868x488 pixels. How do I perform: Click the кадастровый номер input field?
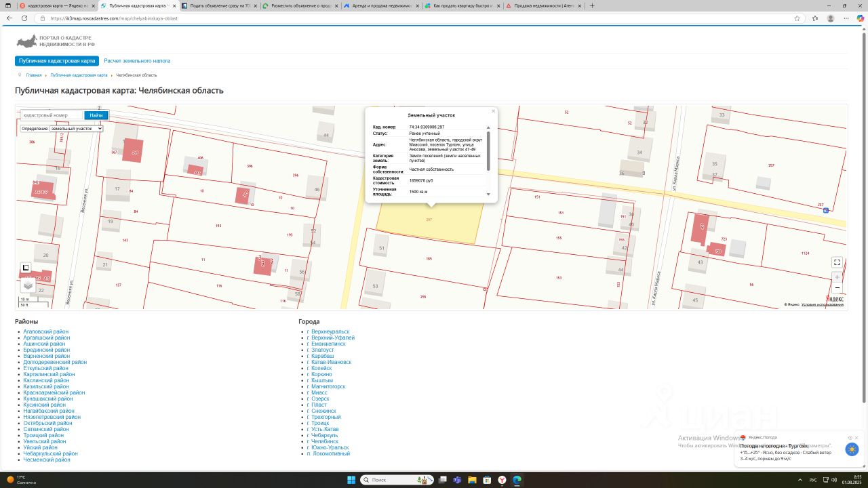pyautogui.click(x=52, y=115)
